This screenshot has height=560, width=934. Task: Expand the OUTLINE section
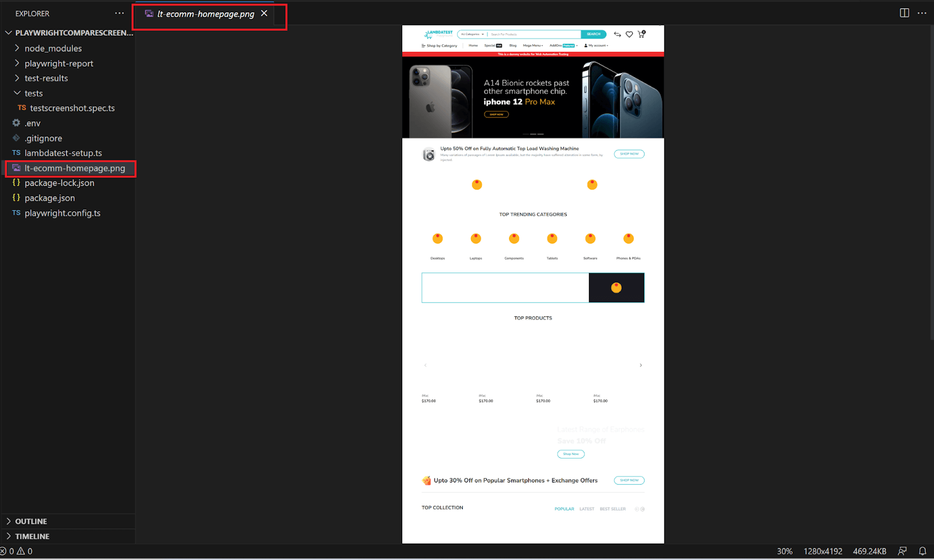(31, 521)
